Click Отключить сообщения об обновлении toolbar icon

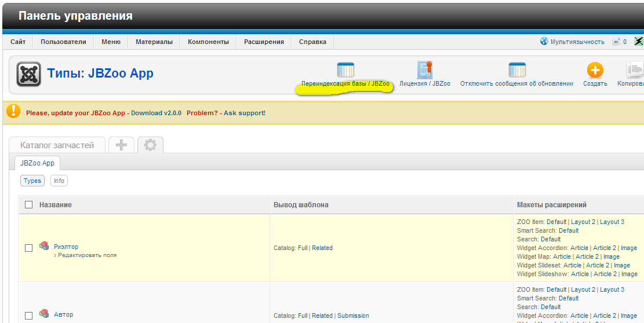coord(516,70)
